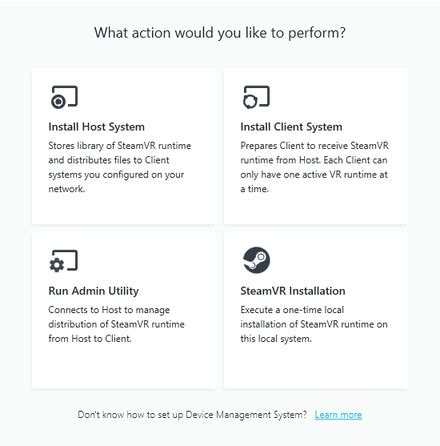Click the SteamVR Installation description text

pos(314,324)
